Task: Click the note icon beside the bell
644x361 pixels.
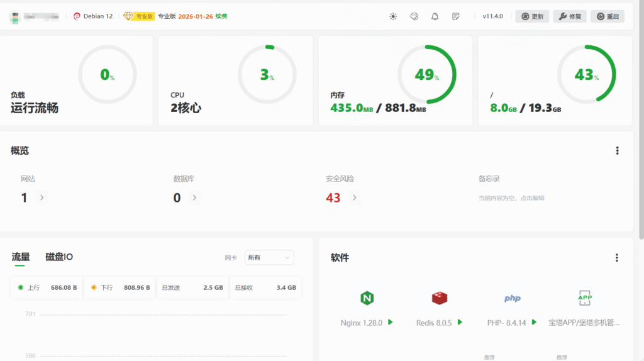Action: pos(455,16)
